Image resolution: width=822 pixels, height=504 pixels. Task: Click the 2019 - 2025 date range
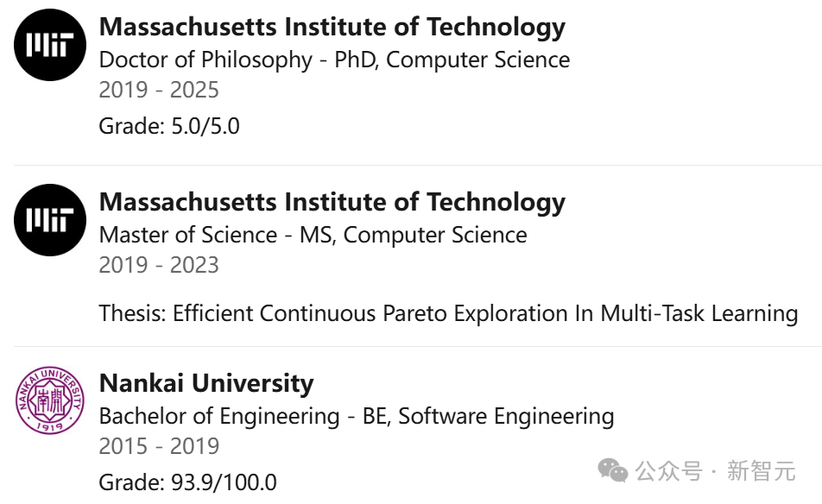coord(159,90)
